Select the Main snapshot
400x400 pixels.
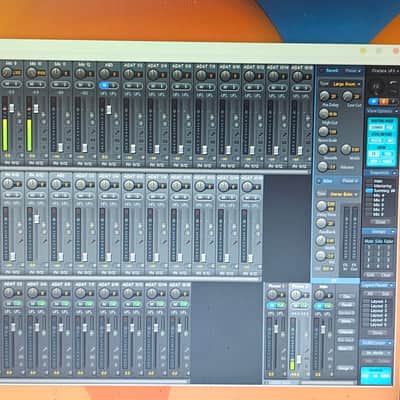(378, 182)
